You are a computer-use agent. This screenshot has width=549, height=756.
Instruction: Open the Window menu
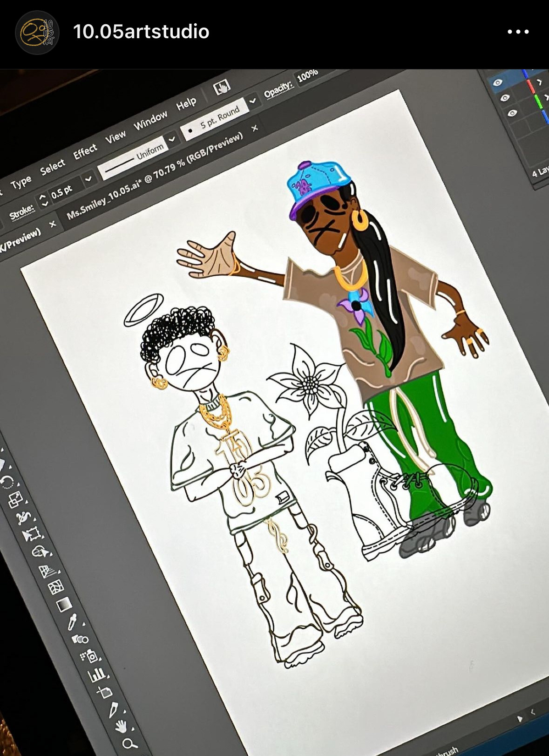[150, 121]
